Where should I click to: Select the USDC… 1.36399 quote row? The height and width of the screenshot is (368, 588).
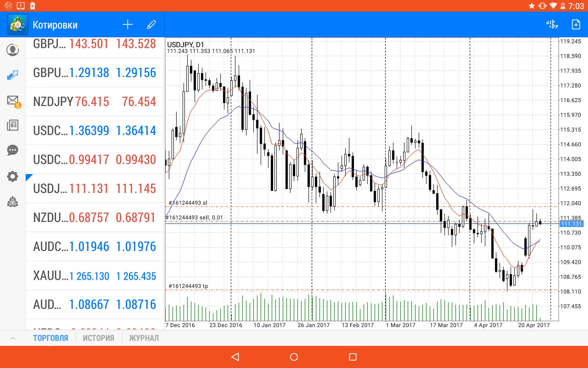click(x=95, y=130)
